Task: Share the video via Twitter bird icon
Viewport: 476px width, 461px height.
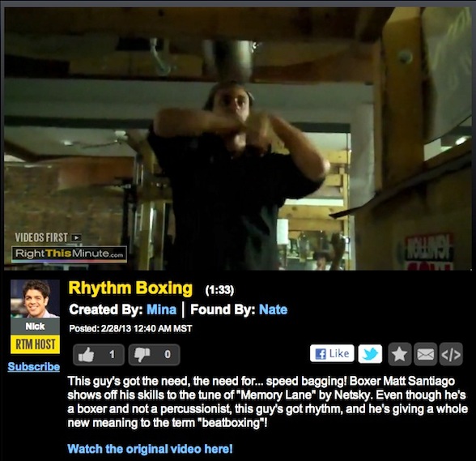Action: (x=370, y=354)
